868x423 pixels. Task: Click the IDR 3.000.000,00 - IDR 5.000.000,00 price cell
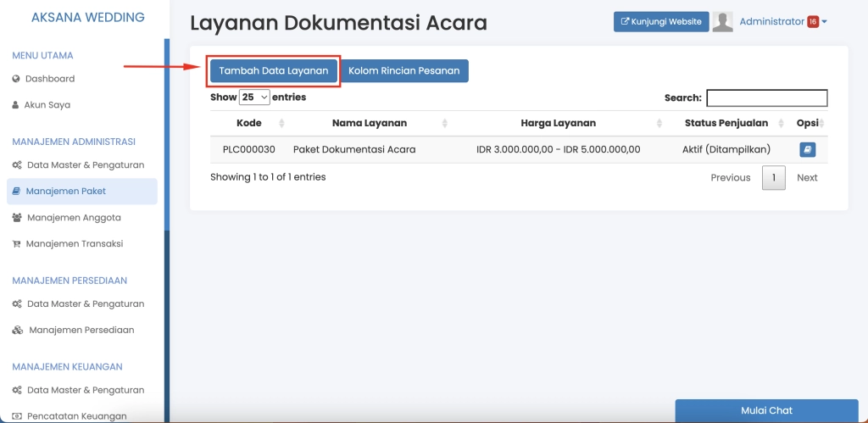tap(558, 149)
